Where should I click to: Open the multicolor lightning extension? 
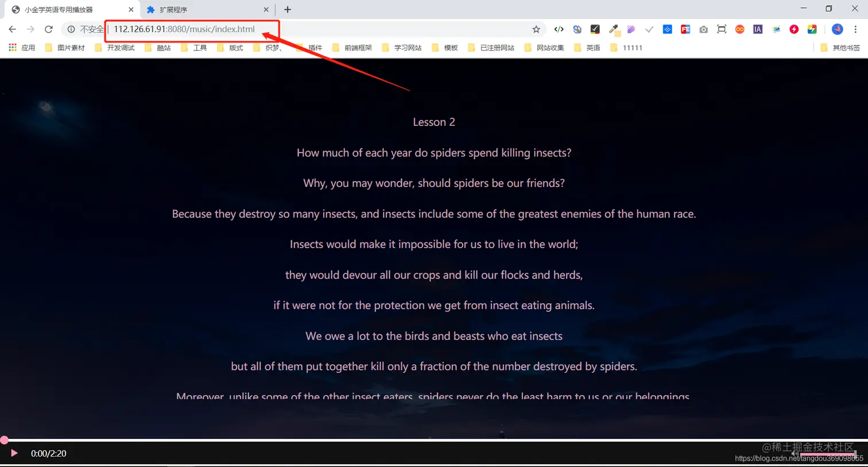coord(812,29)
